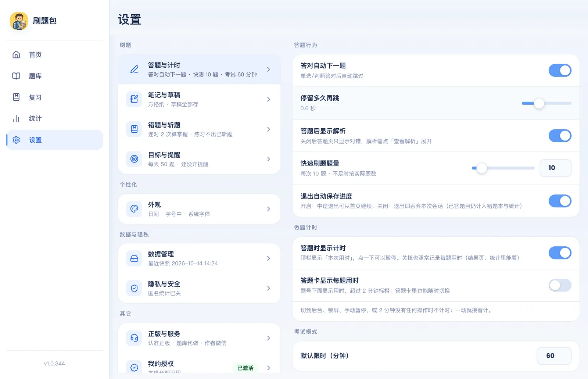588x379 pixels.
Task: Click version text v1.0.344
Action: tap(54, 364)
